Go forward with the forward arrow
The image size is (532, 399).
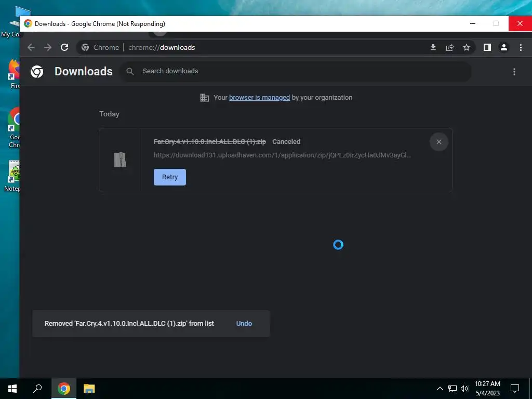[48, 47]
